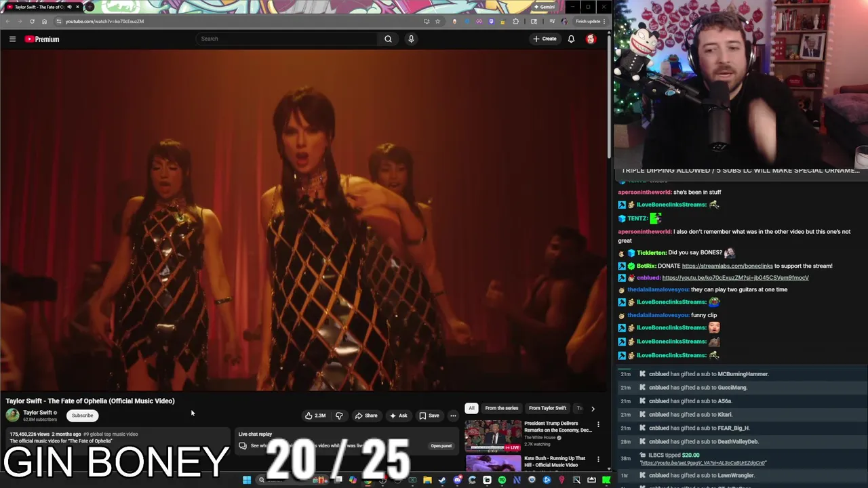Share the video

tap(366, 415)
